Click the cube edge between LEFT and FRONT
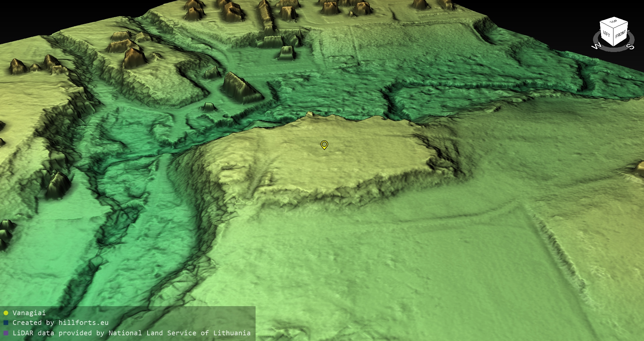Image resolution: width=644 pixels, height=341 pixels. [x=614, y=37]
